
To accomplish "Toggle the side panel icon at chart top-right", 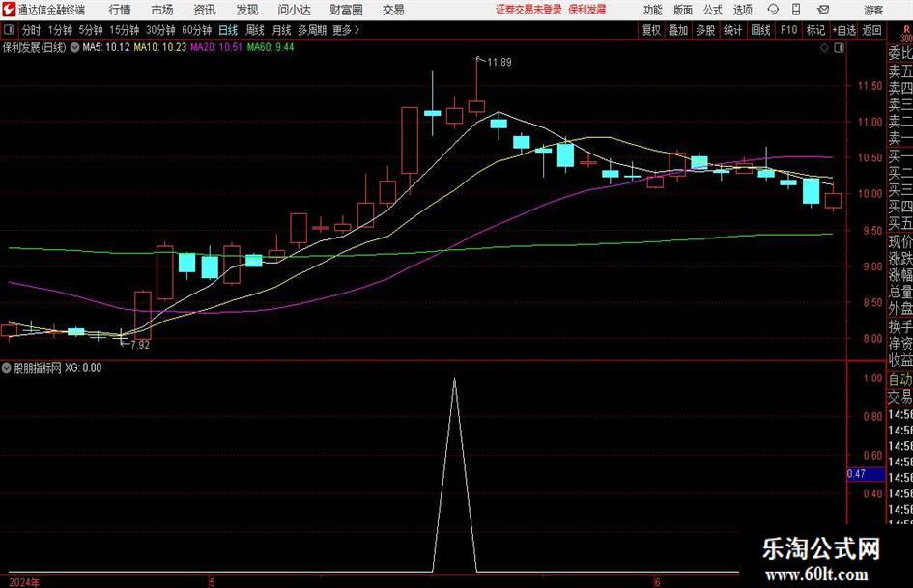I will (839, 48).
